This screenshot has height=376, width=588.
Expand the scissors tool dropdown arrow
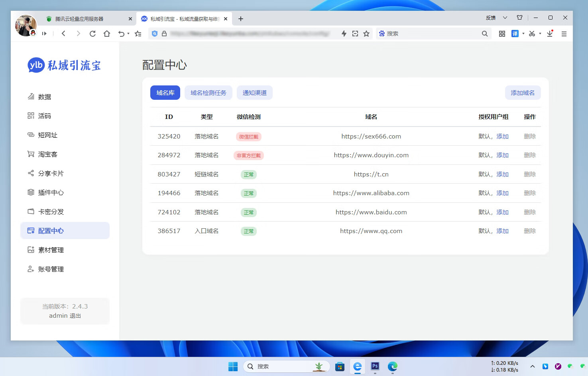540,34
